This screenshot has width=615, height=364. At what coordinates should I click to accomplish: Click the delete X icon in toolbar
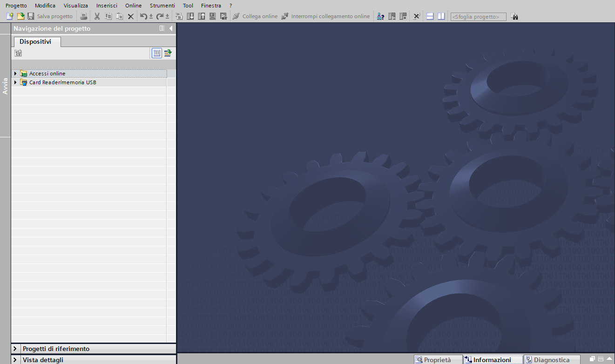(x=131, y=16)
